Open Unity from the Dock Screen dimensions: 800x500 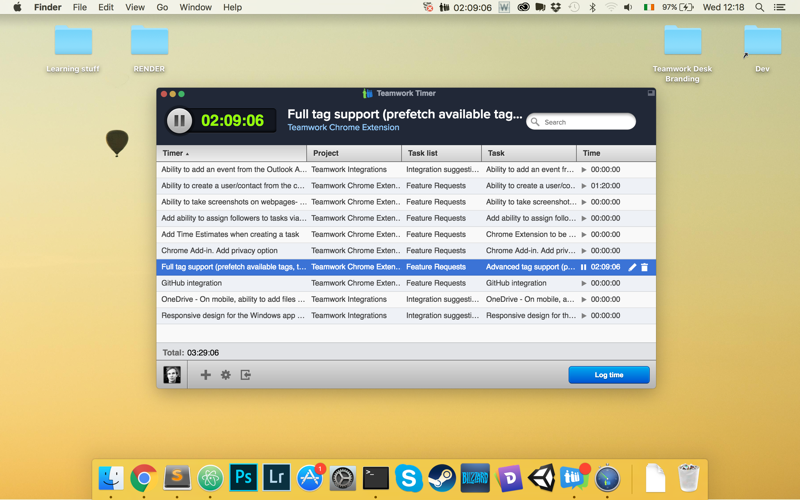click(x=541, y=478)
